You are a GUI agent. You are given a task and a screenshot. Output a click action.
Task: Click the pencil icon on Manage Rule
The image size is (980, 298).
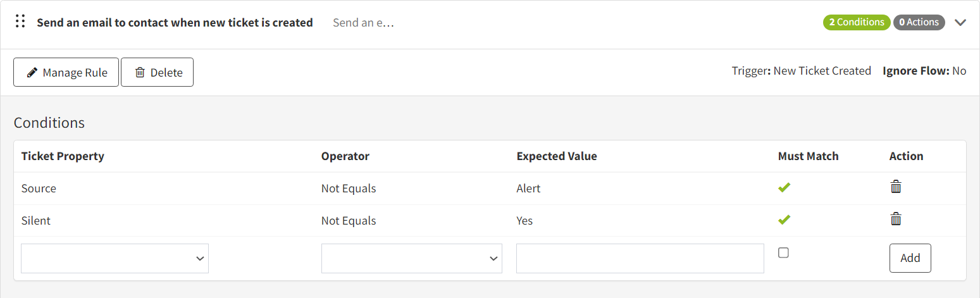pyautogui.click(x=32, y=73)
